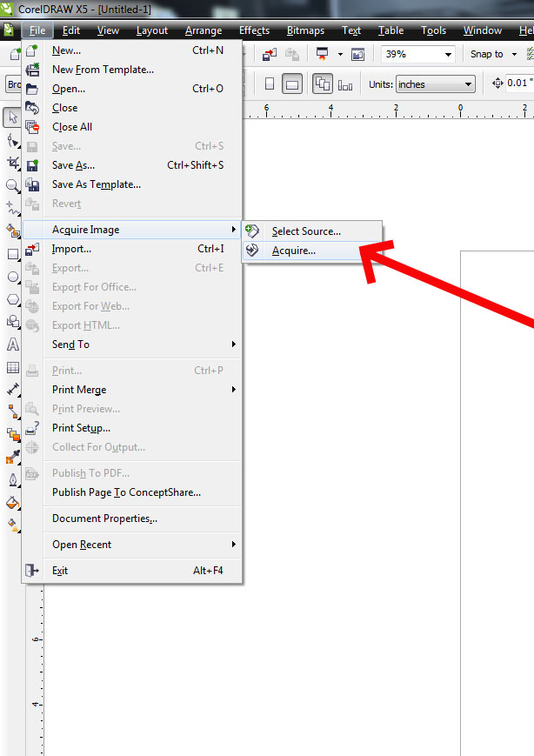Select the Fill tool bucket
Screen dimensions: 534x756
pos(12,502)
